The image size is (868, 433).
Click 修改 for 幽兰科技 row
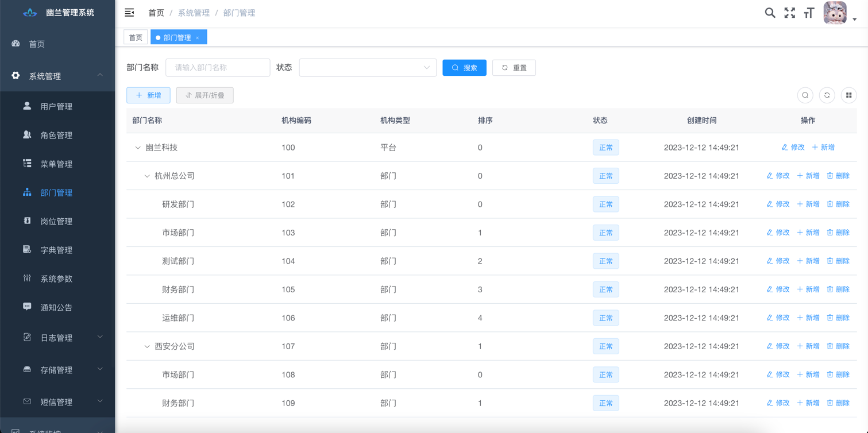[x=793, y=148]
